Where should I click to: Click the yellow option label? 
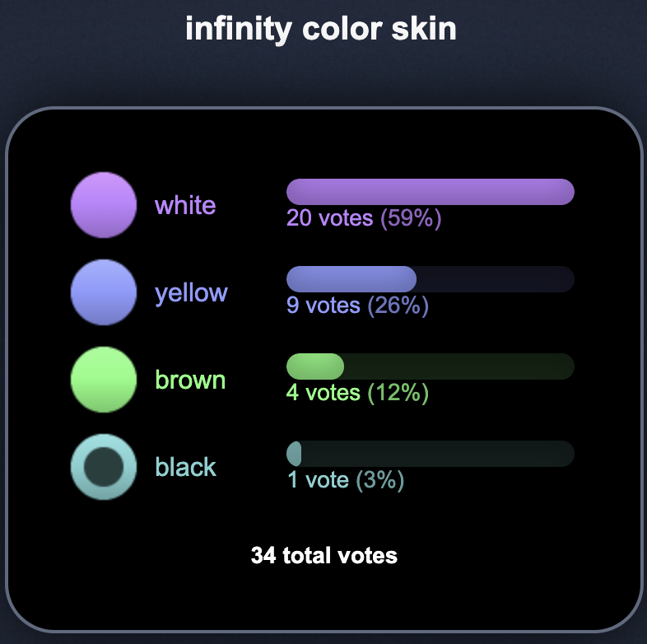191,293
